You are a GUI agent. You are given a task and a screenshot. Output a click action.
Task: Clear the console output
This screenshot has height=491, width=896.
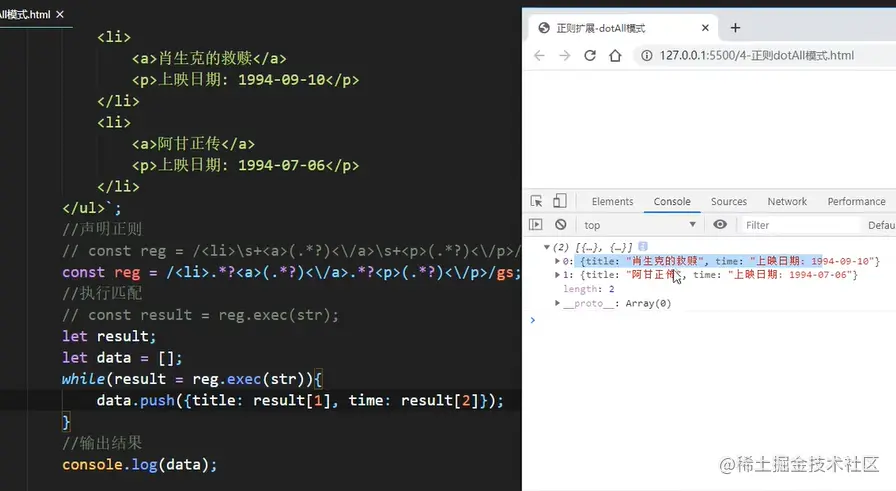pos(561,225)
